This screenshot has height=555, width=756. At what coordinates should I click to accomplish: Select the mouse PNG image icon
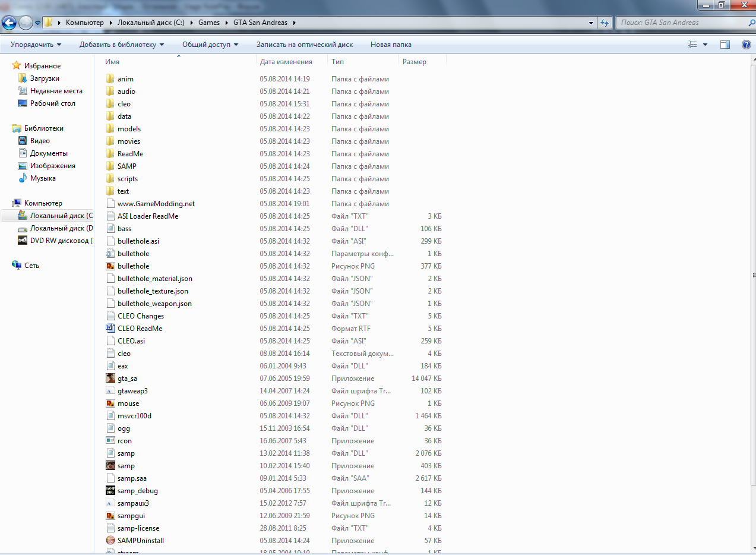[110, 403]
